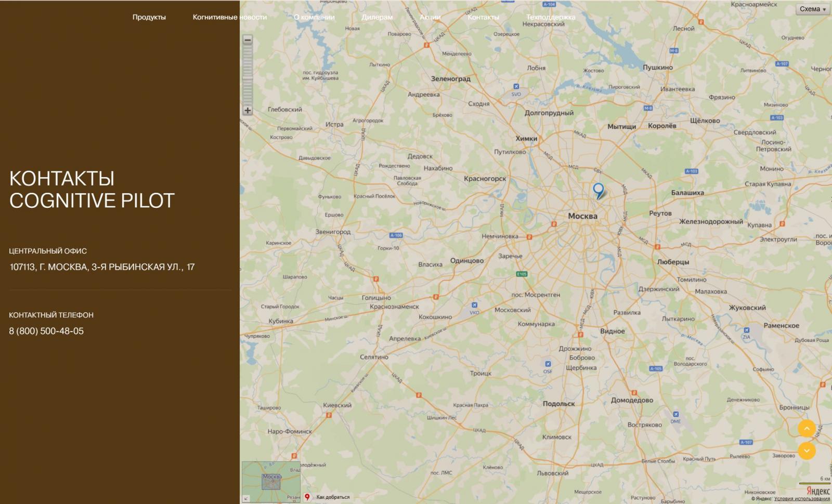
Task: Click the Как добраться link
Action: (333, 497)
